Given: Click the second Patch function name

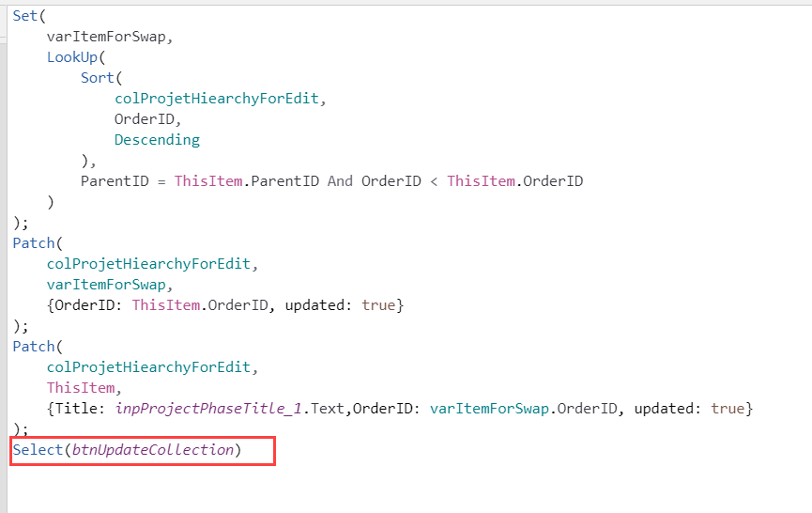Looking at the screenshot, I should click(34, 347).
